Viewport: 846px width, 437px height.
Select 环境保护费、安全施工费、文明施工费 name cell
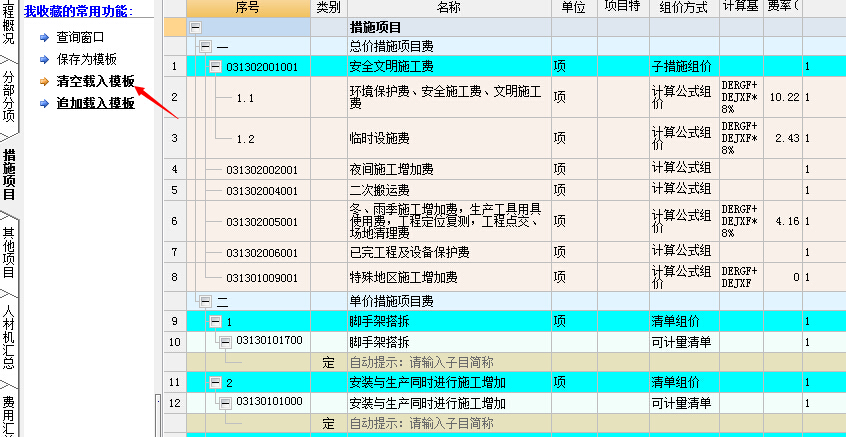[x=449, y=97]
